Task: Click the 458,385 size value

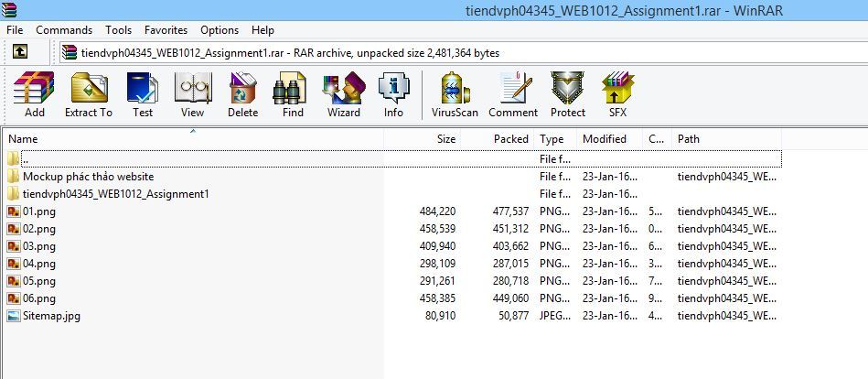Action: point(437,298)
